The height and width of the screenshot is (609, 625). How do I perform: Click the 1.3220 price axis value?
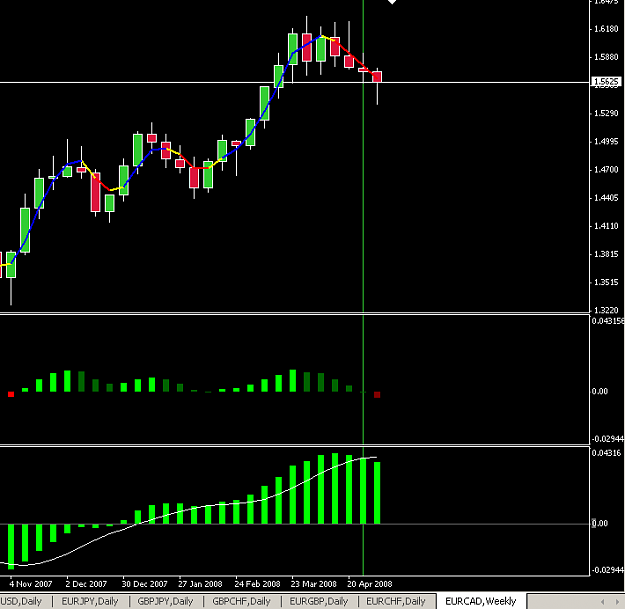[606, 310]
